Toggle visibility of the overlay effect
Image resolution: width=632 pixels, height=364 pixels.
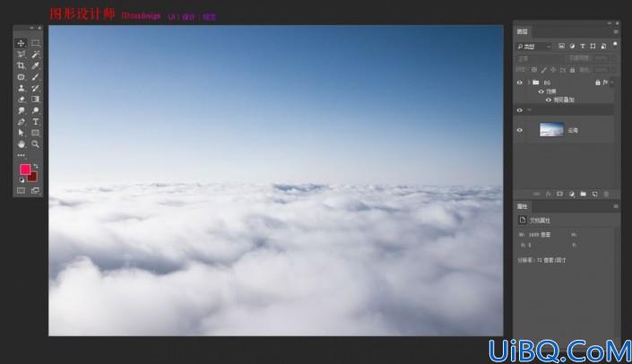click(548, 100)
